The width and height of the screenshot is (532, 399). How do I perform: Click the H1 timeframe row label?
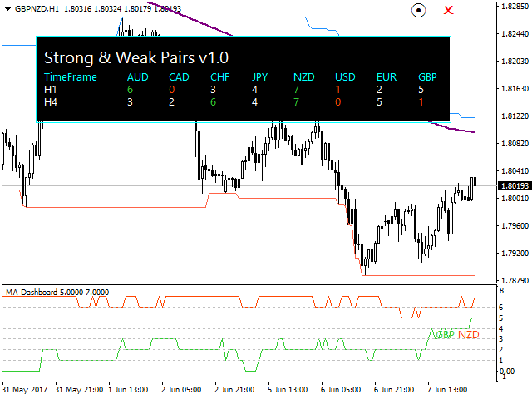coord(51,90)
